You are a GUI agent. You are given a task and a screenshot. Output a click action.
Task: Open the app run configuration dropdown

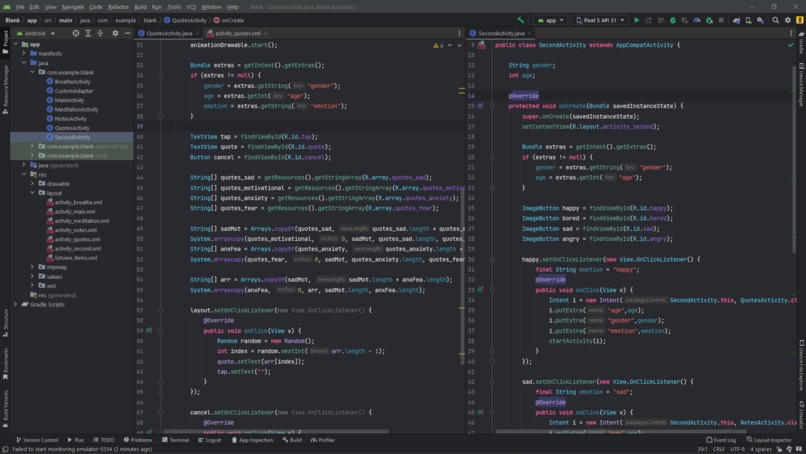[551, 20]
